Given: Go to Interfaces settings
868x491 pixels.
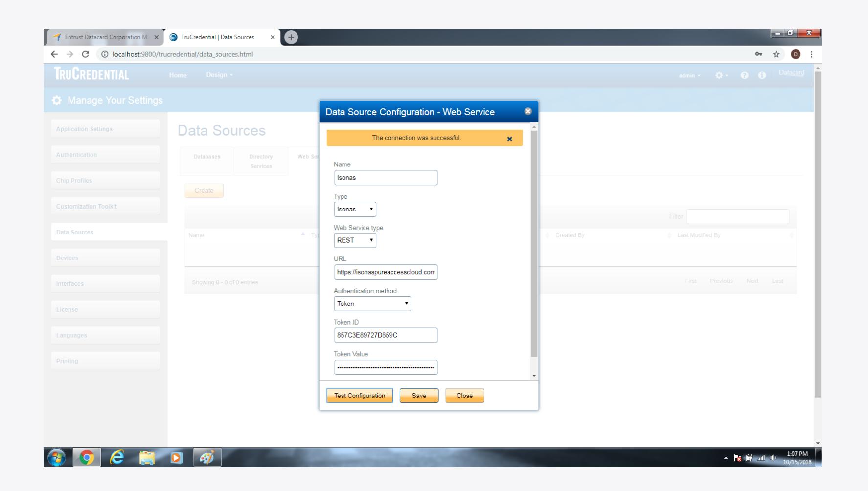Looking at the screenshot, I should (x=105, y=284).
